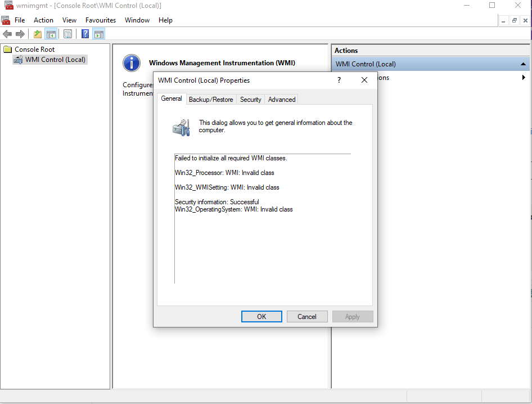532x404 pixels.
Task: Open the Favourites menu
Action: [x=101, y=20]
